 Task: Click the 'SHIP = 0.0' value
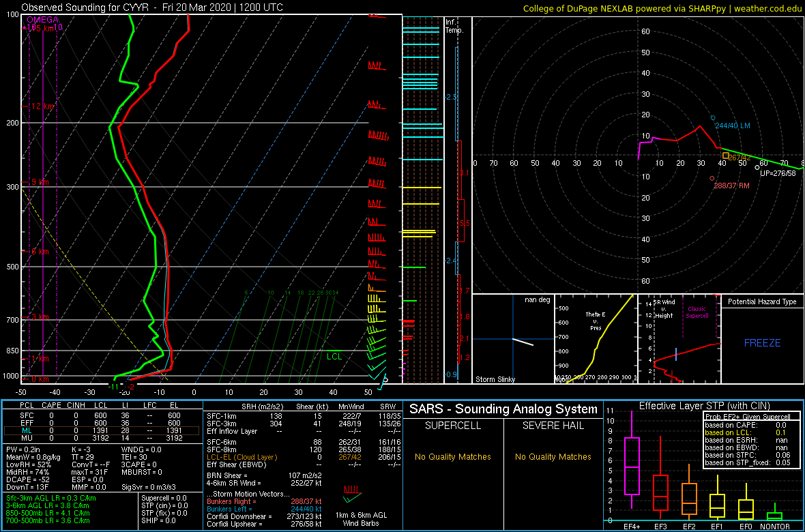click(x=159, y=520)
